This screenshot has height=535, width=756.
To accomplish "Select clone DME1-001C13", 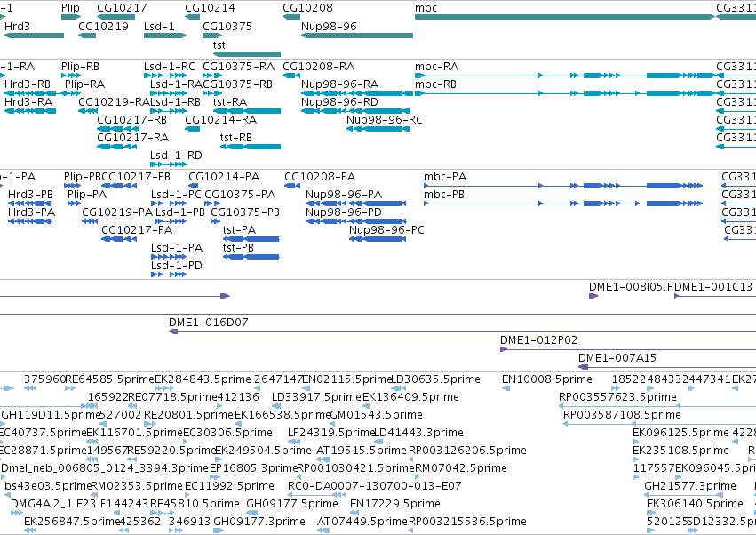I will (713, 288).
